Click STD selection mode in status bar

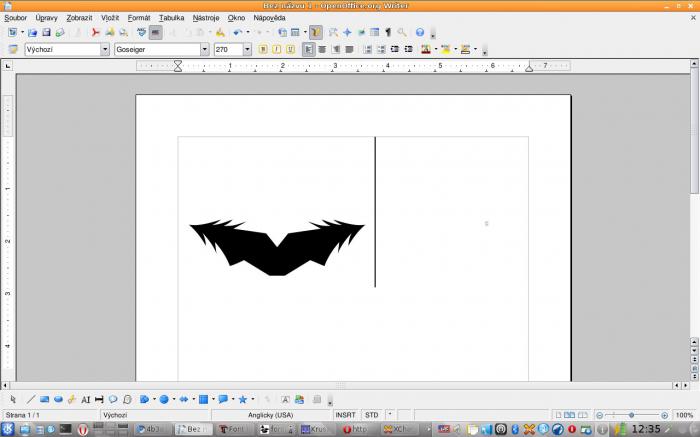coord(371,415)
